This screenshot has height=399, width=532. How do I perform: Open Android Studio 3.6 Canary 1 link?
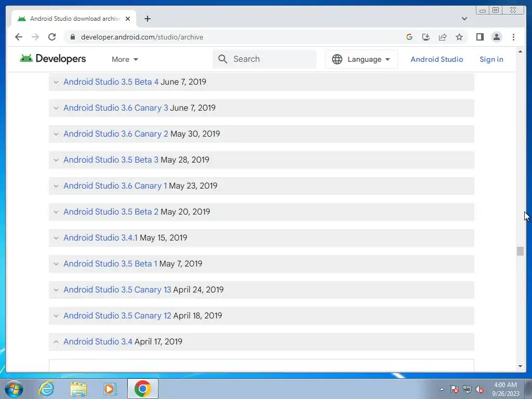tap(115, 185)
